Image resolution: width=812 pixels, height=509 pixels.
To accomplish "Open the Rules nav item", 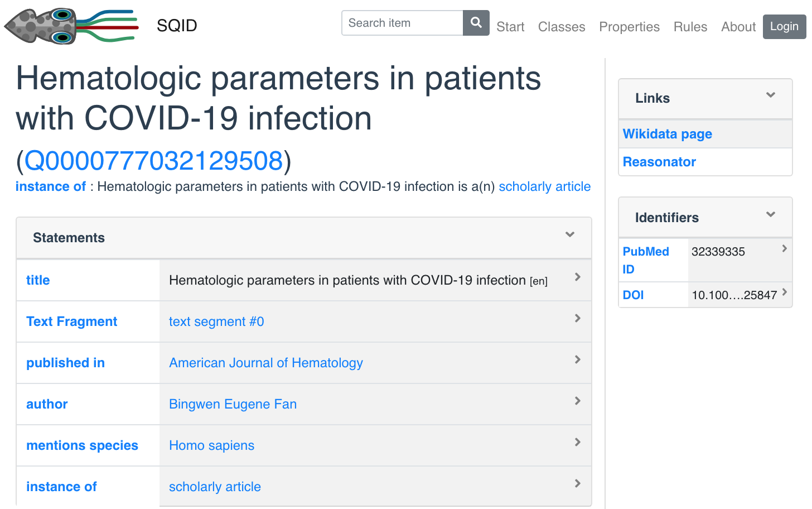I will click(x=690, y=27).
